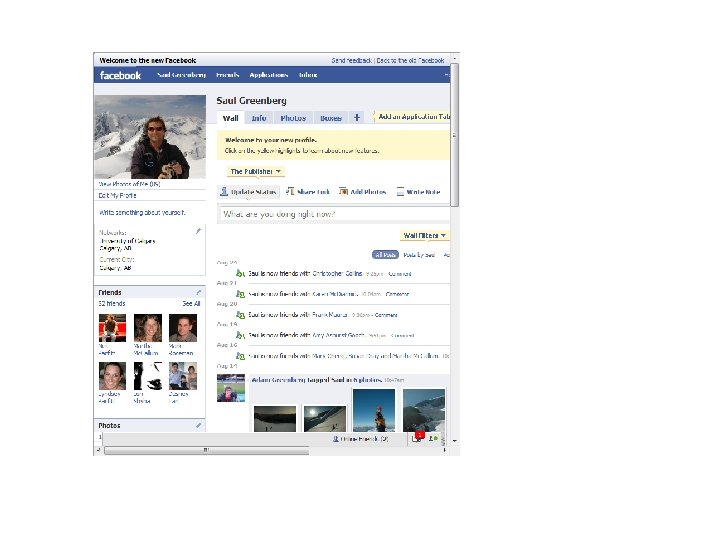Click the vertical scrollbar thumb
The width and height of the screenshot is (720, 540).
coord(455,135)
